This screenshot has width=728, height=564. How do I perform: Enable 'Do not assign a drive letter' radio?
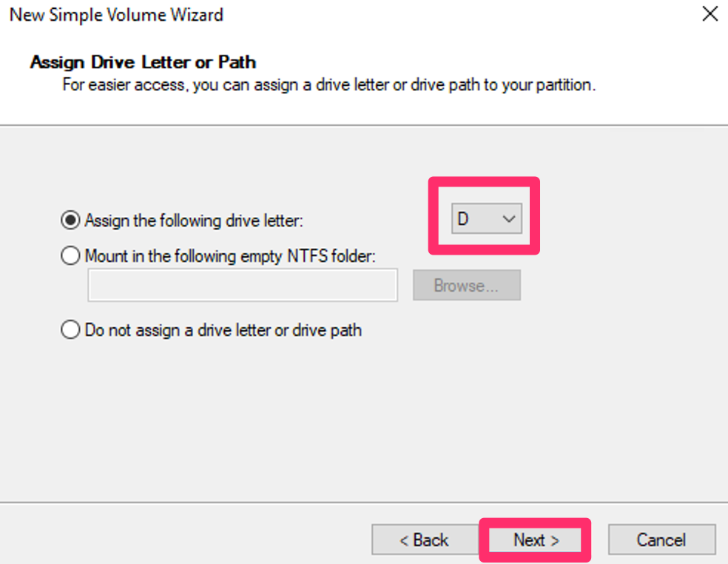[x=70, y=329]
